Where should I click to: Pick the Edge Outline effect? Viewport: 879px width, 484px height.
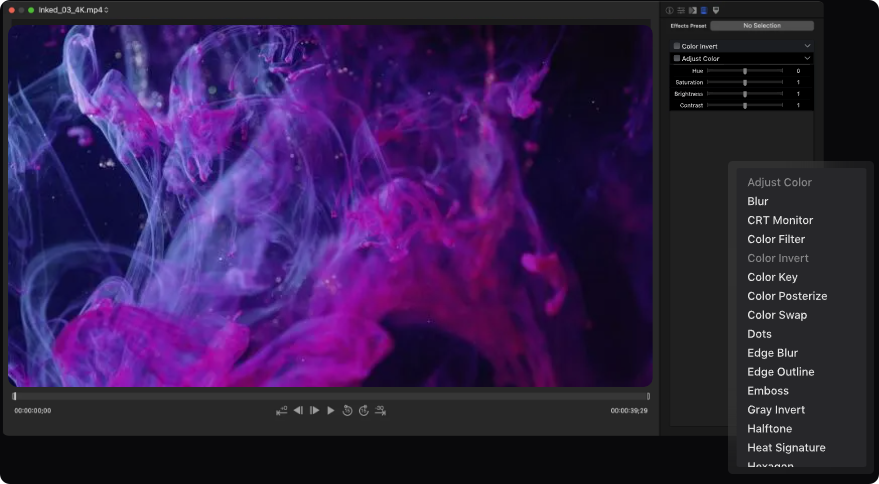pos(780,372)
